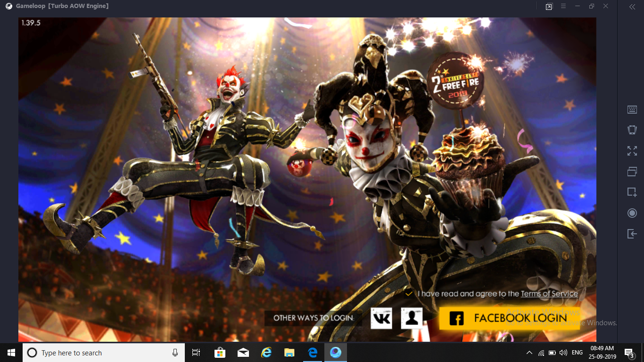Click the exit/back arrow icon in sidebar
Screen dimensions: 644x362
[632, 234]
